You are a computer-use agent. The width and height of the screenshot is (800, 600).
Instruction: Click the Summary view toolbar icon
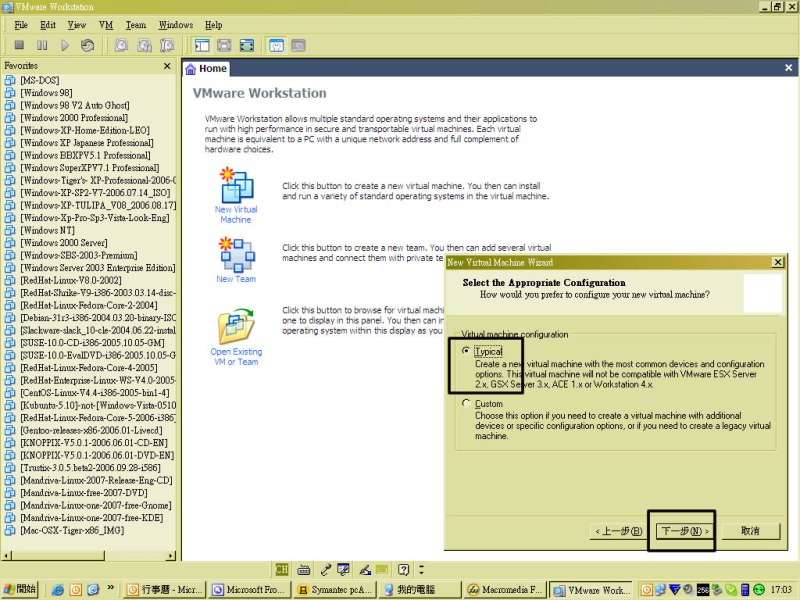[276, 45]
